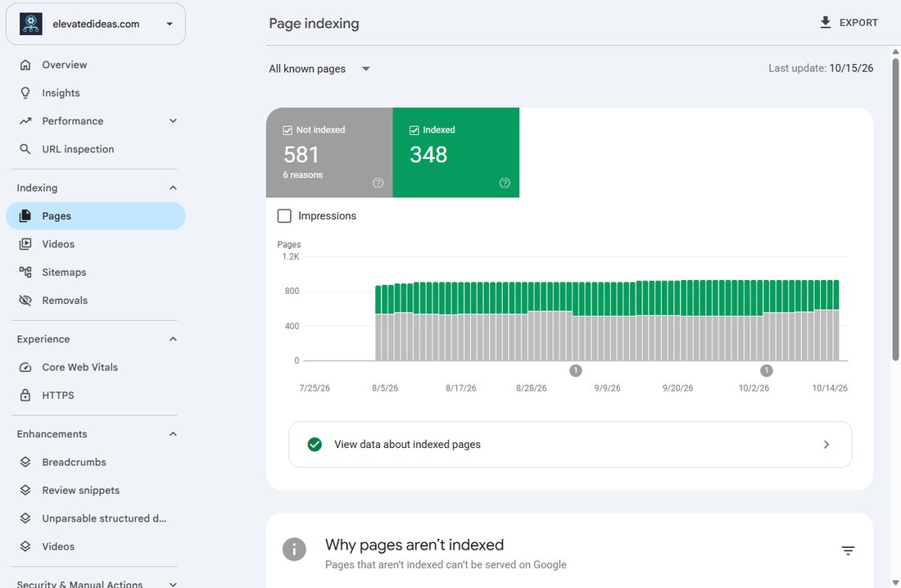Screen dimensions: 901x588
Task: Click the Page indexing heading
Action: tap(314, 24)
